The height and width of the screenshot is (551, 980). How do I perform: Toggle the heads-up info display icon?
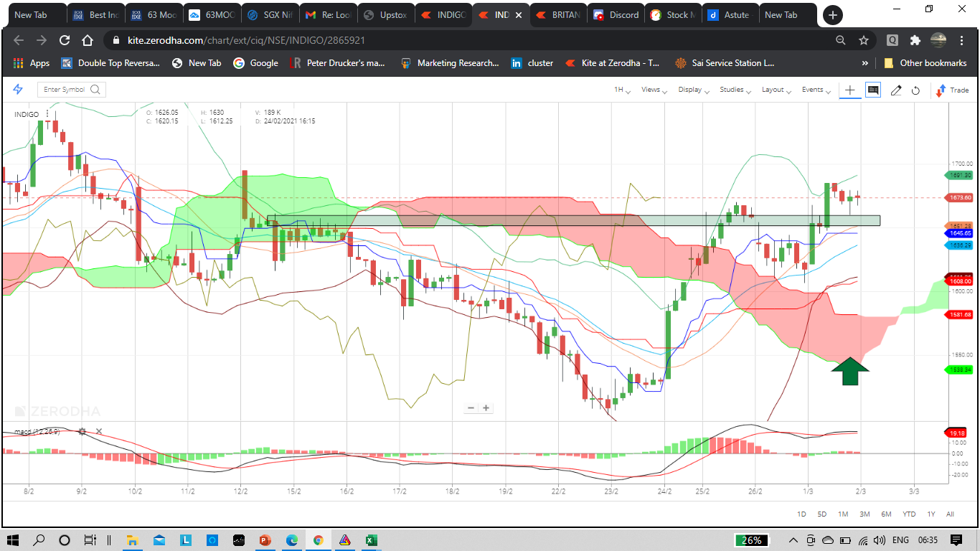click(x=873, y=90)
